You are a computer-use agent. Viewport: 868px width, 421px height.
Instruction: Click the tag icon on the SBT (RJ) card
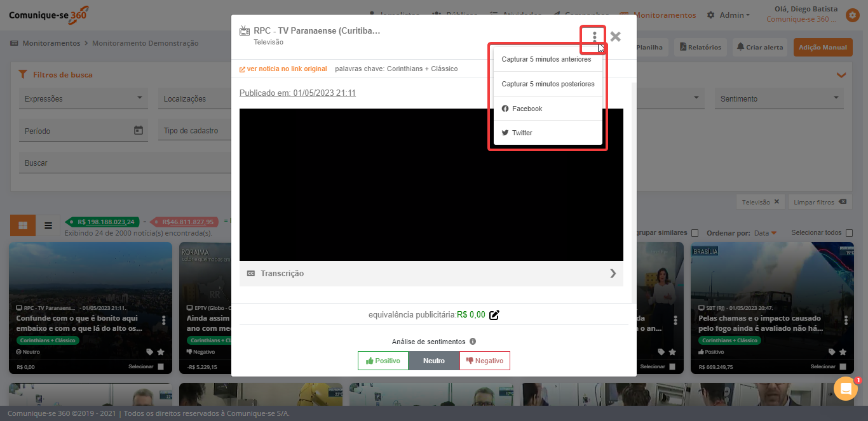pos(832,352)
